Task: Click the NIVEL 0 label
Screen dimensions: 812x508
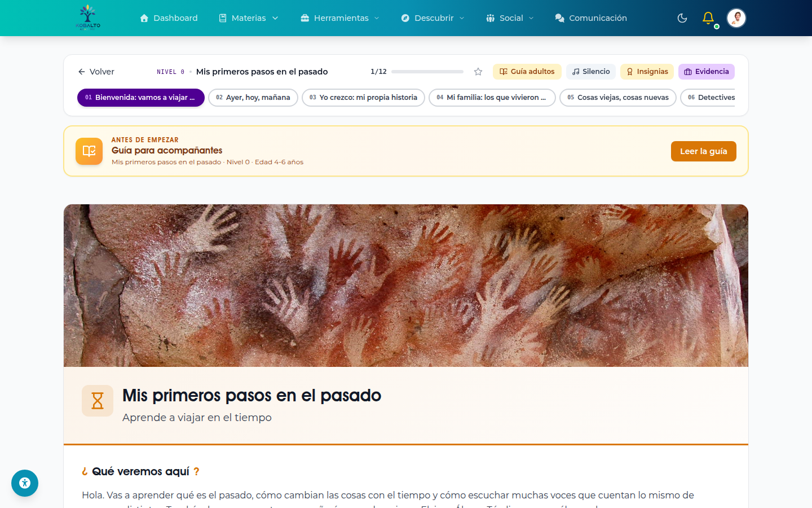Action: [171, 72]
